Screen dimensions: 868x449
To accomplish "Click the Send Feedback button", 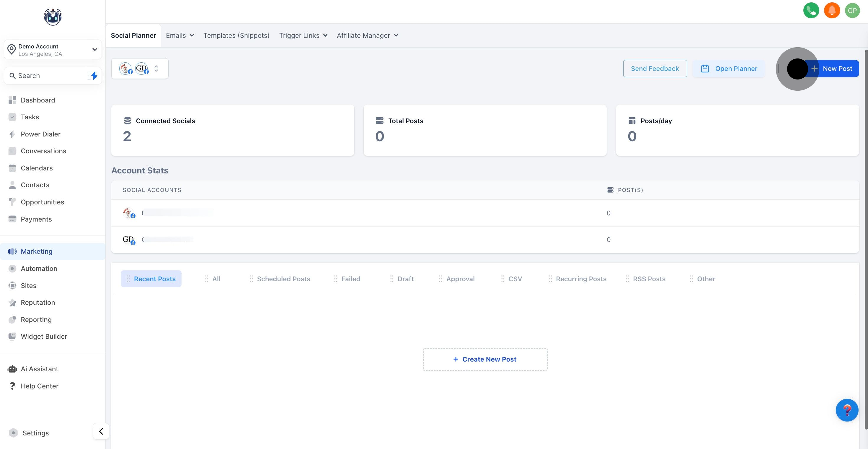I will pos(655,69).
